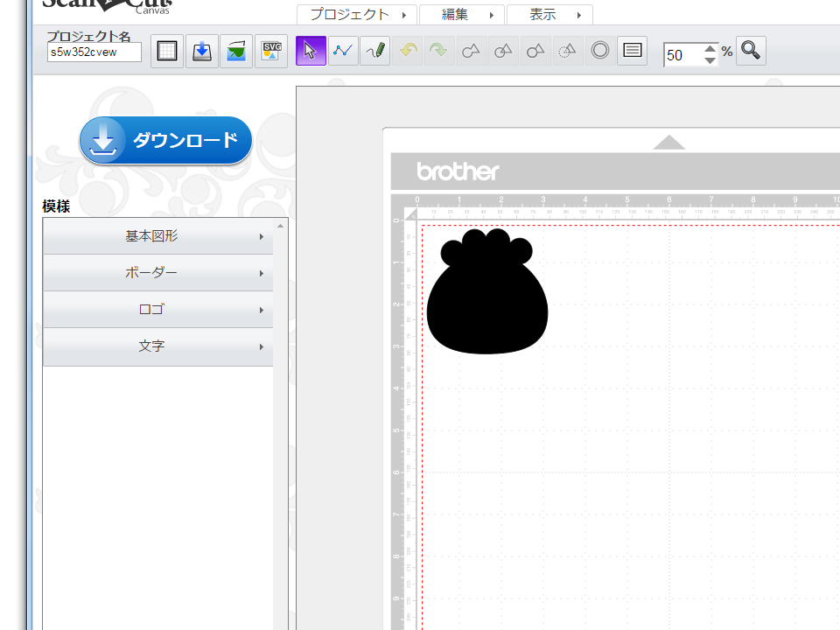Click the redo arrow icon

tap(439, 51)
